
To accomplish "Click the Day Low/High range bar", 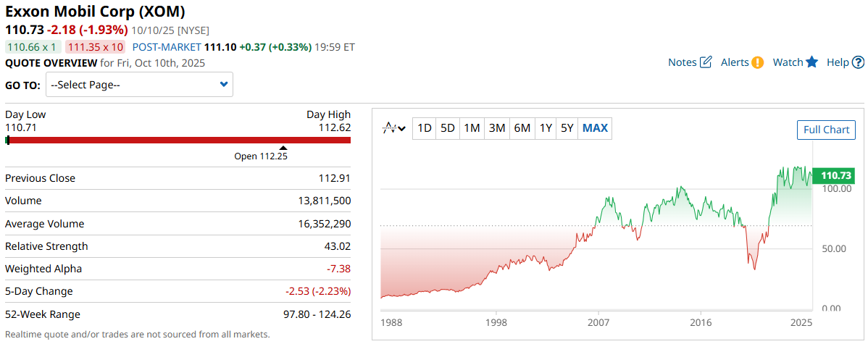I will [x=178, y=140].
